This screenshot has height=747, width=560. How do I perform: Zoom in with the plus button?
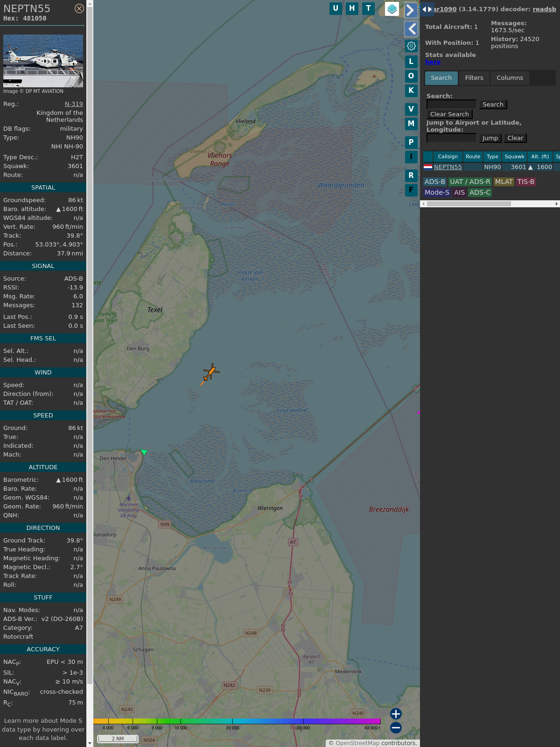click(396, 714)
